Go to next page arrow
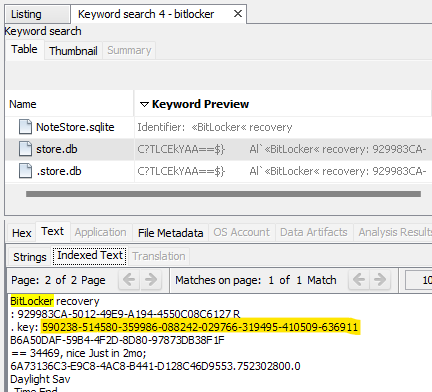The height and width of the screenshot is (392, 432). (x=151, y=280)
